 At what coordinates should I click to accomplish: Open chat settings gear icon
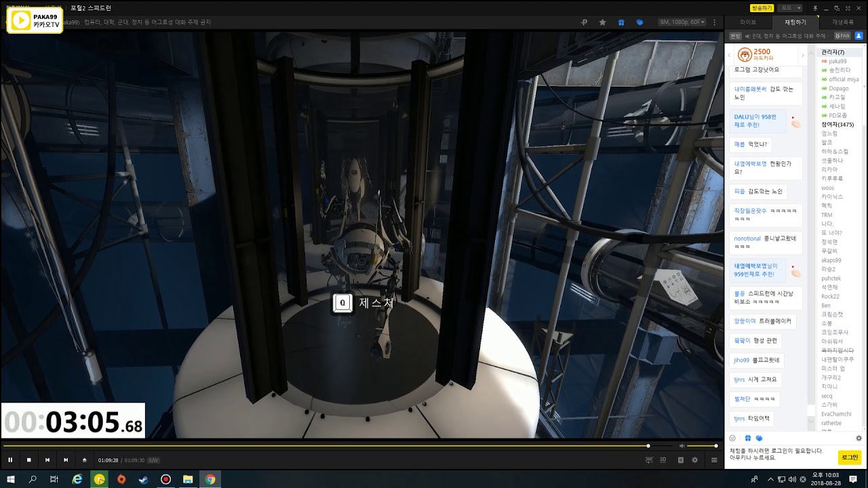tap(859, 438)
